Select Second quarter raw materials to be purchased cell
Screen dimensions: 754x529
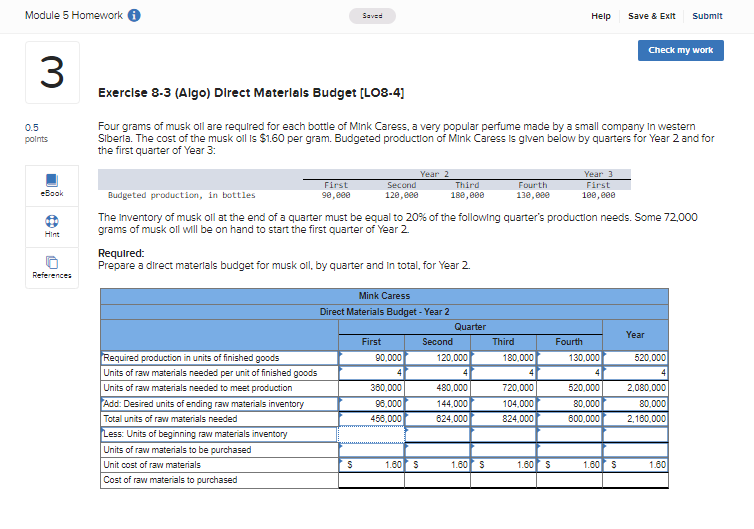[x=437, y=449]
